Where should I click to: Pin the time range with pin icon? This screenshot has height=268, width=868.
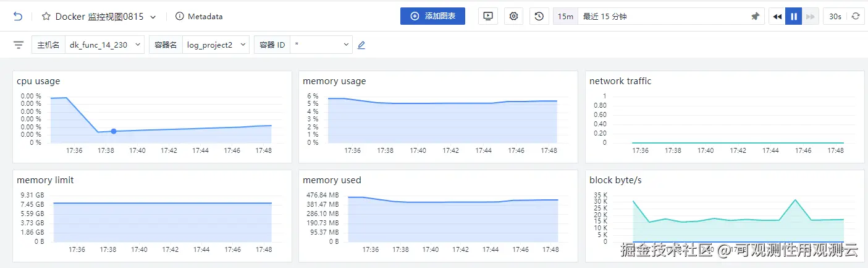pos(755,17)
